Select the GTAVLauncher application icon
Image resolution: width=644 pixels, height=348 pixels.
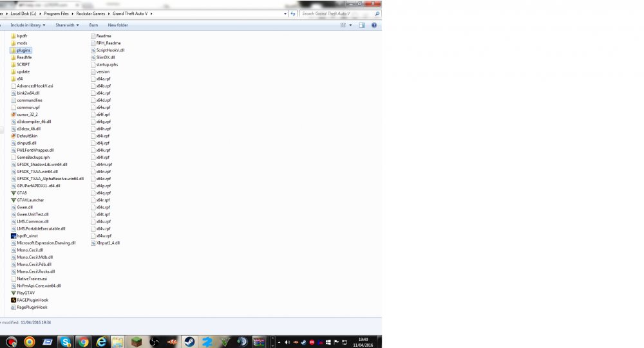point(13,200)
